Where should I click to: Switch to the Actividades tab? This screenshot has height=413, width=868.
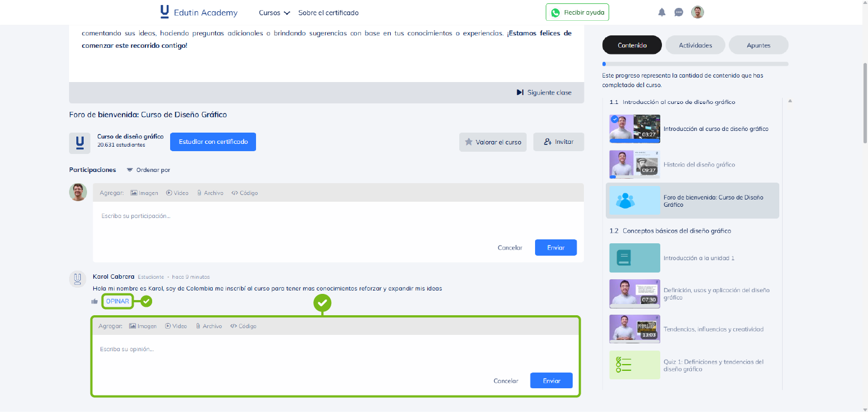pyautogui.click(x=695, y=45)
